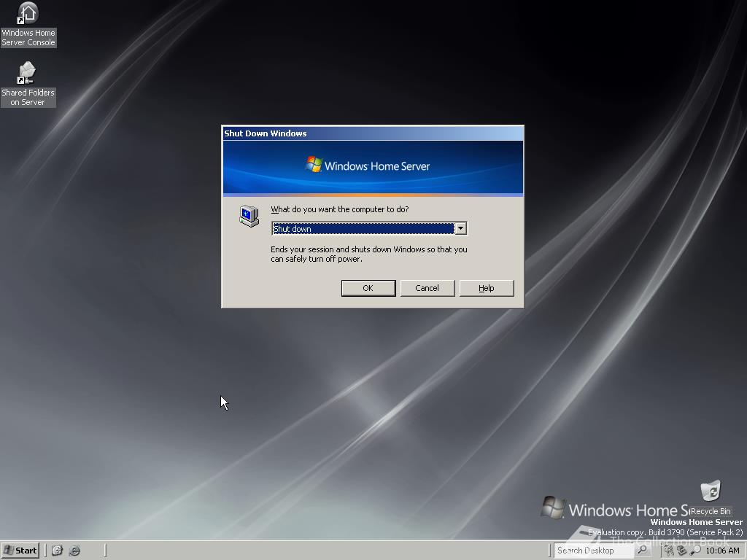
Task: Open Help in the shutdown dialog
Action: (487, 288)
